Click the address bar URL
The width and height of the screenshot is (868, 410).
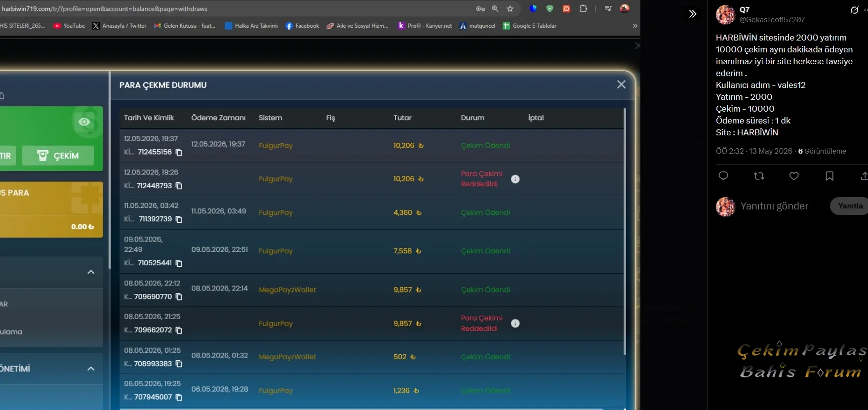[105, 9]
